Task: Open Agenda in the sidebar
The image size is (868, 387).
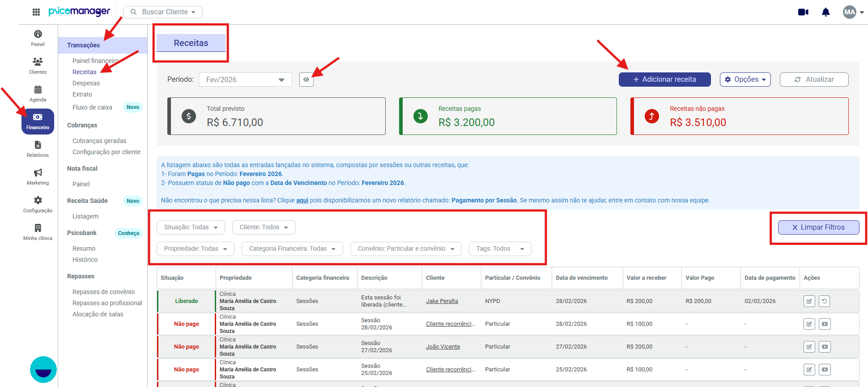Action: tap(38, 94)
